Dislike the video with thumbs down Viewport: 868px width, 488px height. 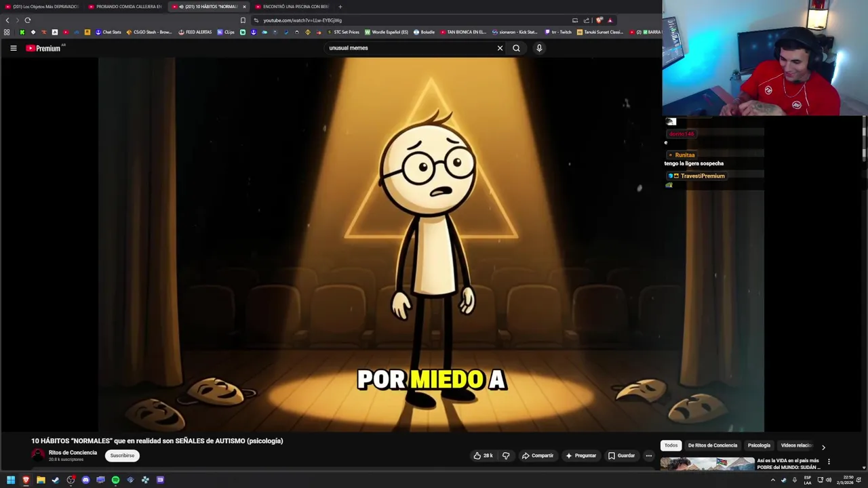point(505,455)
